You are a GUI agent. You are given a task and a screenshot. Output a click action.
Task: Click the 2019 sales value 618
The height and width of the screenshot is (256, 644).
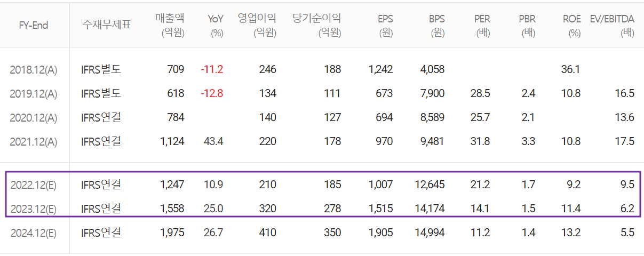pos(175,93)
